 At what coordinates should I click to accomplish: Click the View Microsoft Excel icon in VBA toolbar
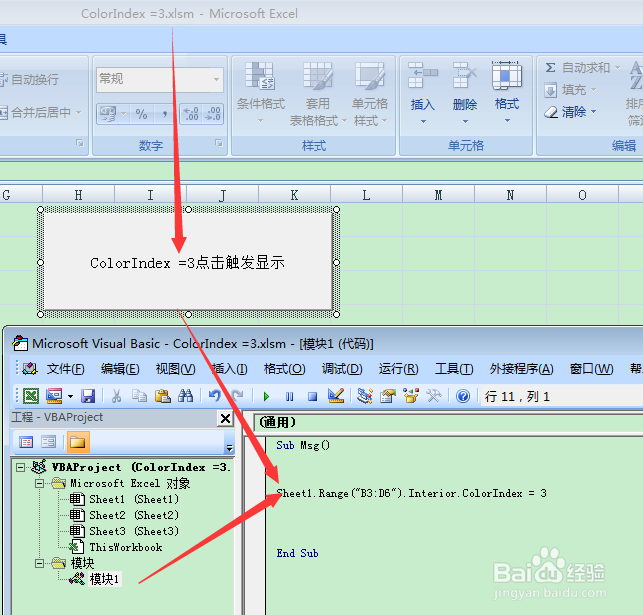coord(31,396)
